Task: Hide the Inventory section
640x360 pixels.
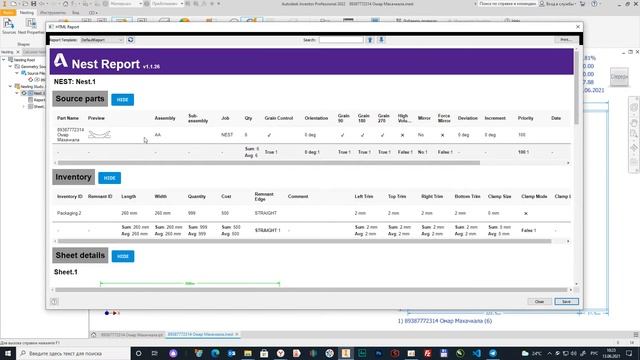Action: (x=109, y=178)
